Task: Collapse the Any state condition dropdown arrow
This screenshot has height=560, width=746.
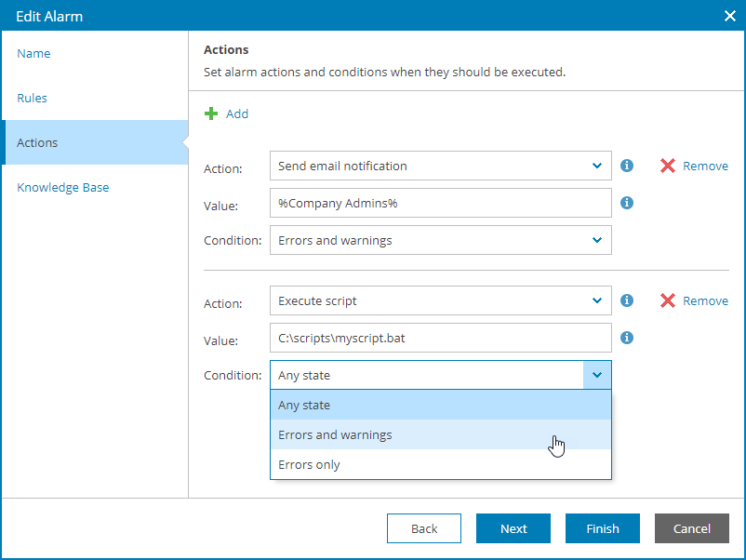Action: (596, 375)
